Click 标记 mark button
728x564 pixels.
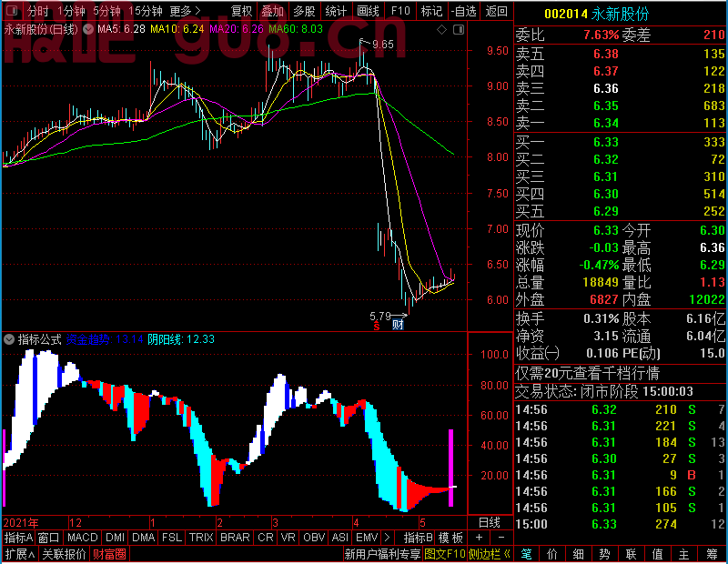tap(431, 11)
